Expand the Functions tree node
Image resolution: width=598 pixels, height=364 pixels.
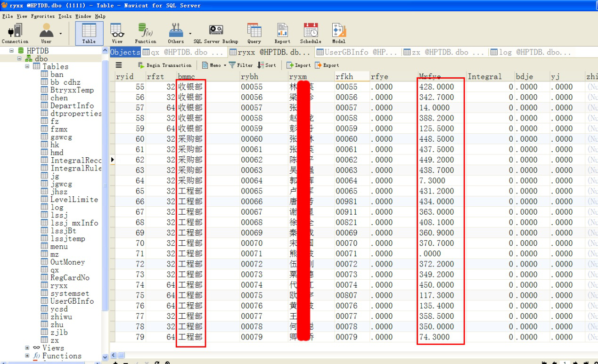27,356
